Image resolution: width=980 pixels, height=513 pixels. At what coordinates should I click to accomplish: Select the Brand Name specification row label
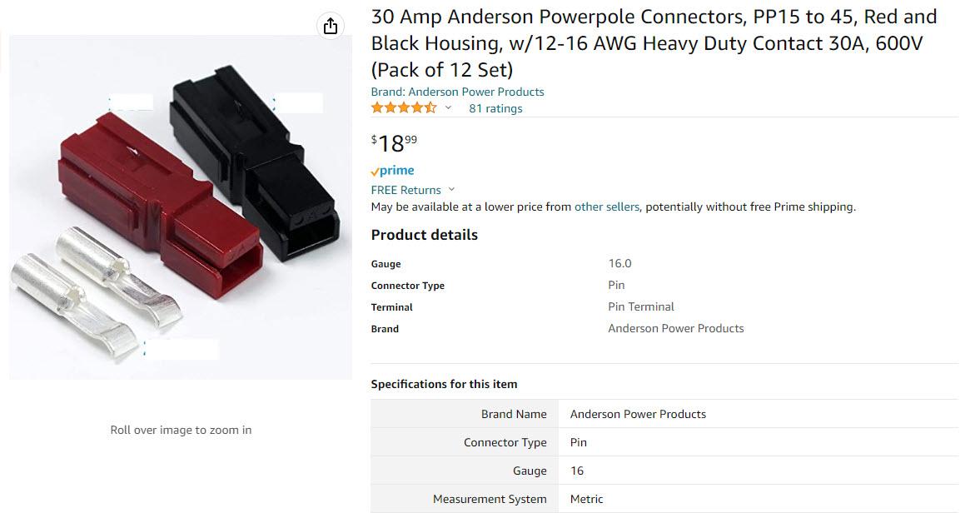pos(514,414)
